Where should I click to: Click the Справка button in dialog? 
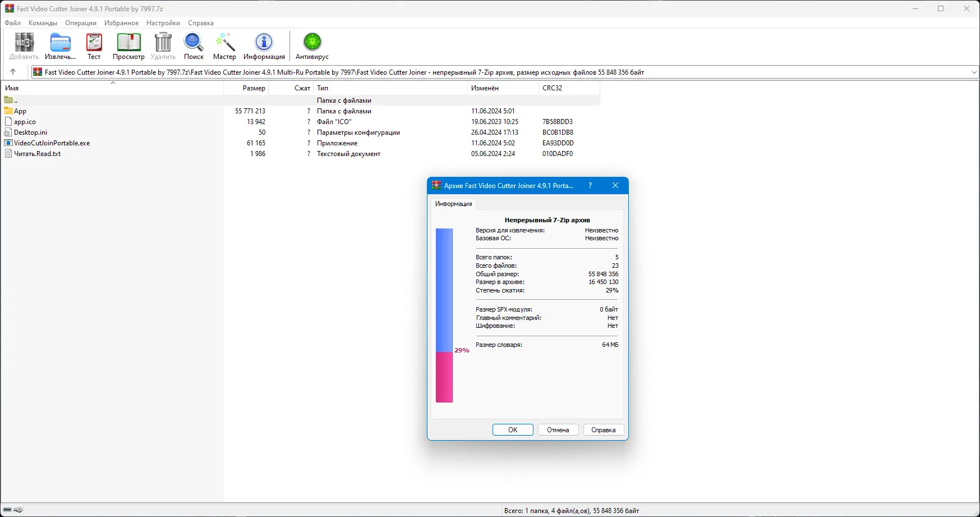[x=603, y=429]
